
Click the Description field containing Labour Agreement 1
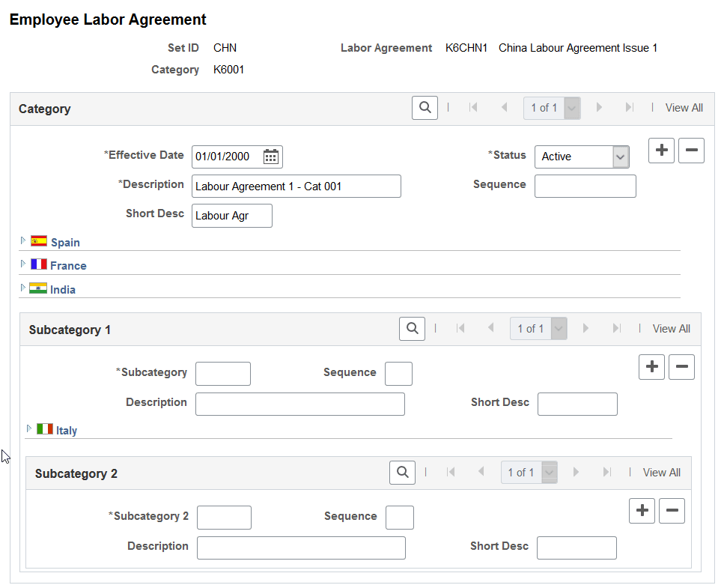tap(296, 186)
